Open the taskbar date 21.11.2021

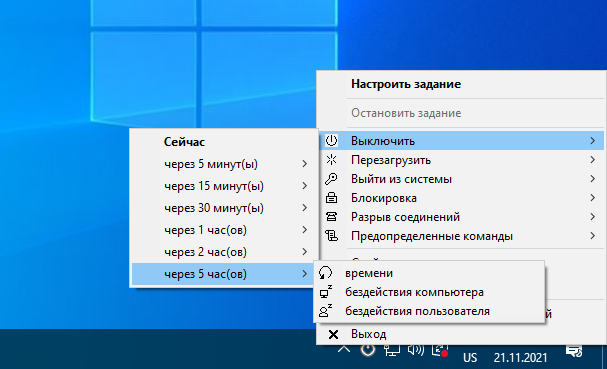click(x=520, y=357)
